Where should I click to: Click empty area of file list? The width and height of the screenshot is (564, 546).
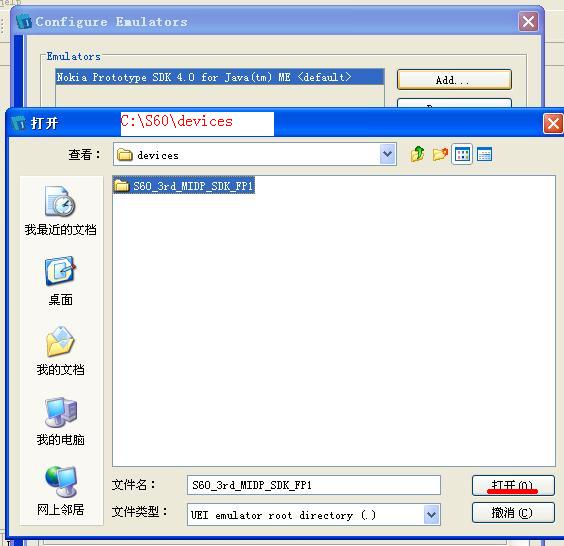(334, 324)
